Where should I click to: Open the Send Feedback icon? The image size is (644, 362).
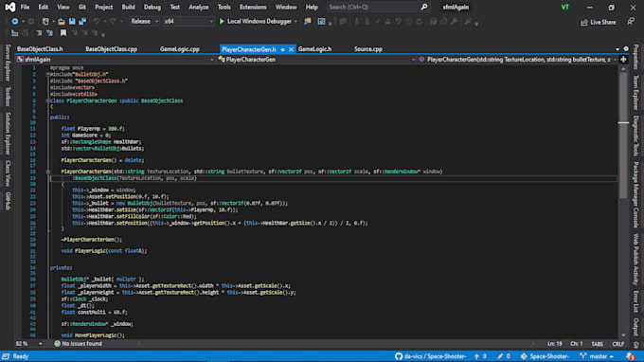(631, 22)
